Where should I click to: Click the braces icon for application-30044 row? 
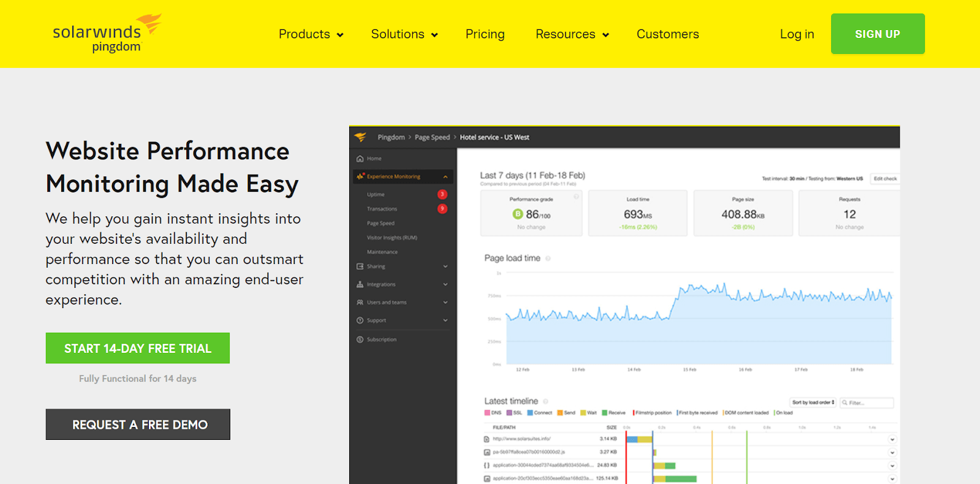point(487,466)
